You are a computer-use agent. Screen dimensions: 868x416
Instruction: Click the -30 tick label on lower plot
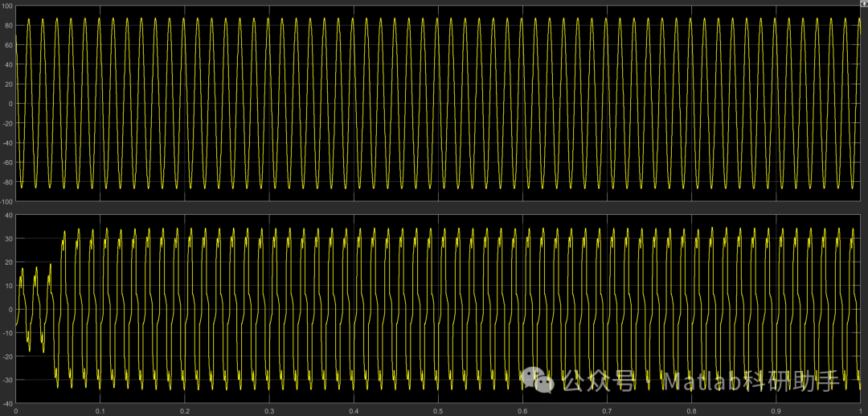tap(8, 380)
